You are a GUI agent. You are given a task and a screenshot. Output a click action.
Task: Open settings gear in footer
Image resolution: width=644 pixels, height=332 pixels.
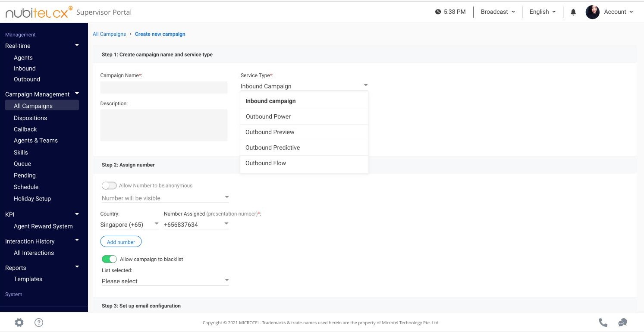coord(19,322)
